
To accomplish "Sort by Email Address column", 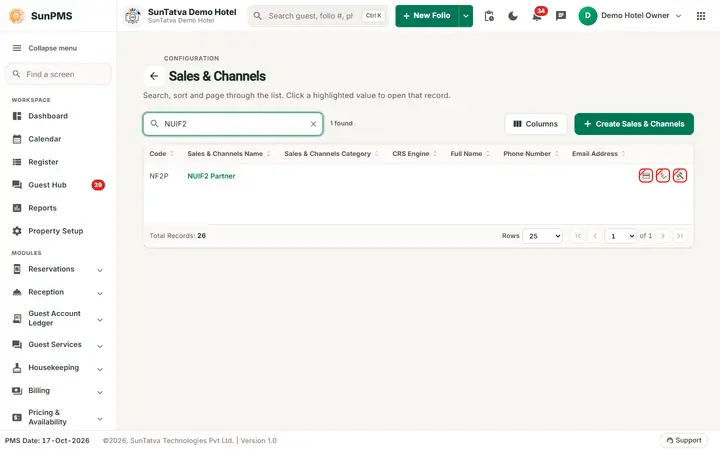I will tap(598, 154).
